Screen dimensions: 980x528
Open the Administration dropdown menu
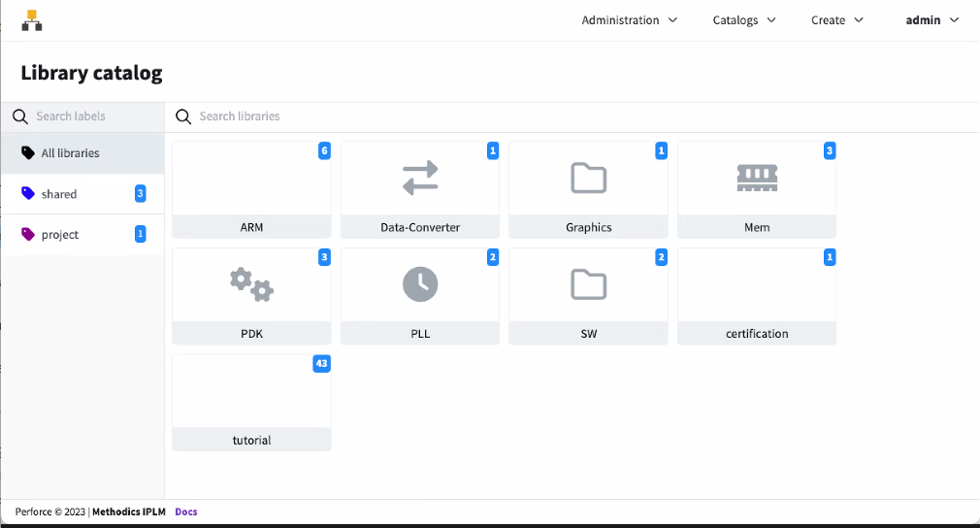(629, 20)
